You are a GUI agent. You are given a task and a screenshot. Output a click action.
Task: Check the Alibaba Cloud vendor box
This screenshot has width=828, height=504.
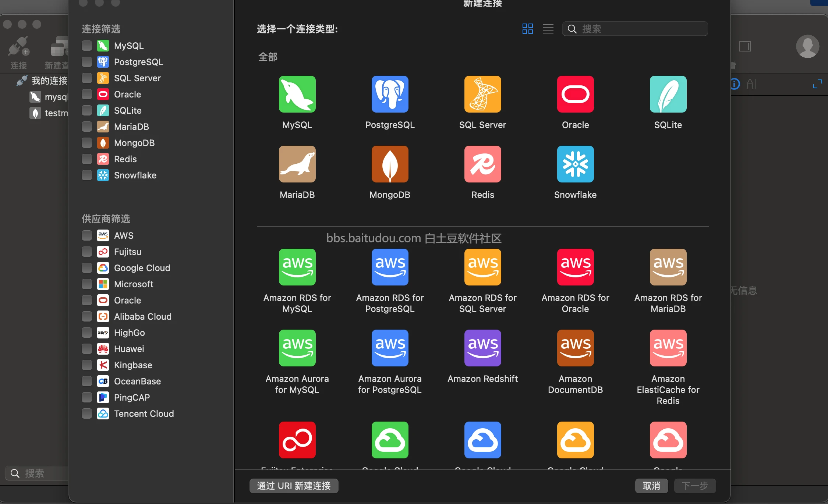(x=87, y=316)
